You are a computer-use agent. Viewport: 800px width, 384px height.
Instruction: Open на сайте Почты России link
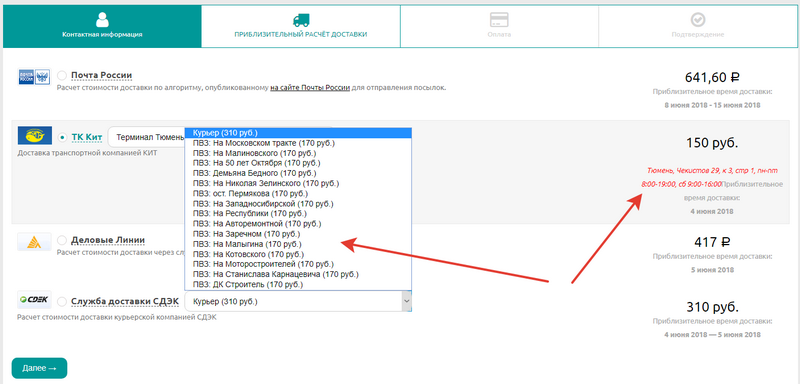click(310, 88)
